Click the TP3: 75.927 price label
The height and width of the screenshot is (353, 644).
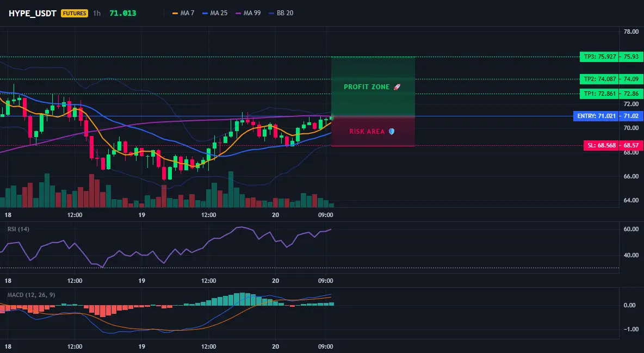tap(600, 57)
